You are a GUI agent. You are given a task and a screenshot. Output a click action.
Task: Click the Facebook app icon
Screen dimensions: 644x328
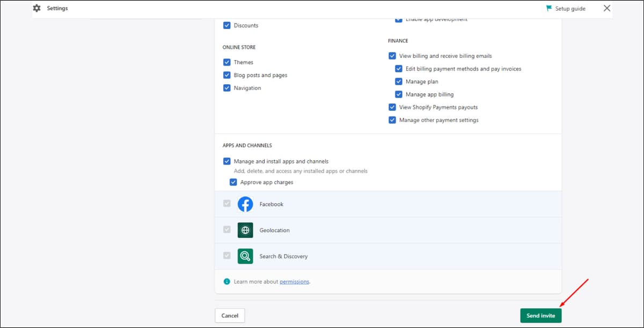[x=245, y=204]
